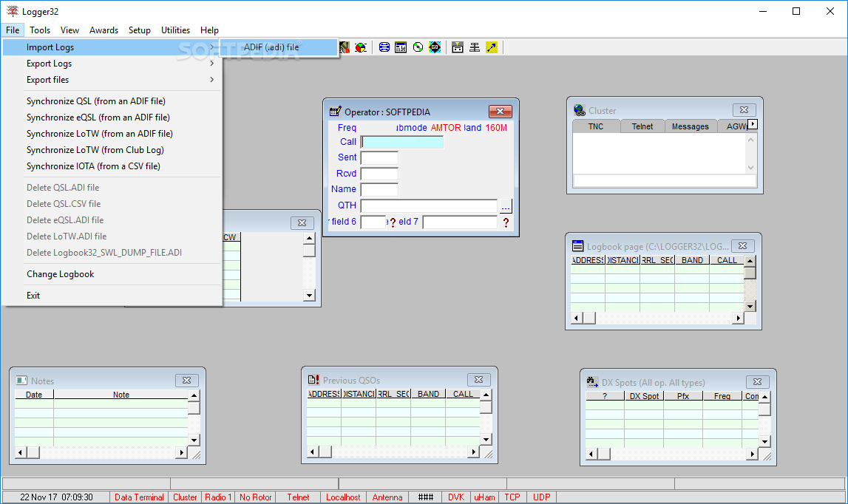The image size is (848, 504).
Task: Click into the Call input field
Action: (402, 142)
